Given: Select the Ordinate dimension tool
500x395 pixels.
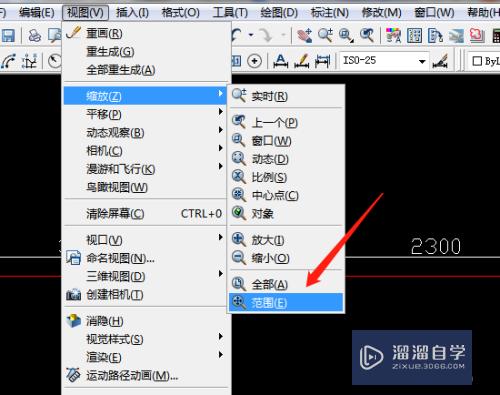Looking at the screenshot, I should pyautogui.click(x=29, y=61).
